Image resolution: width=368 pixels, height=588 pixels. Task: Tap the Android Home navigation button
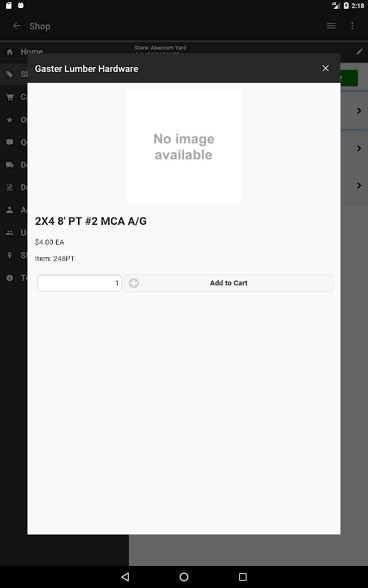[x=184, y=577]
